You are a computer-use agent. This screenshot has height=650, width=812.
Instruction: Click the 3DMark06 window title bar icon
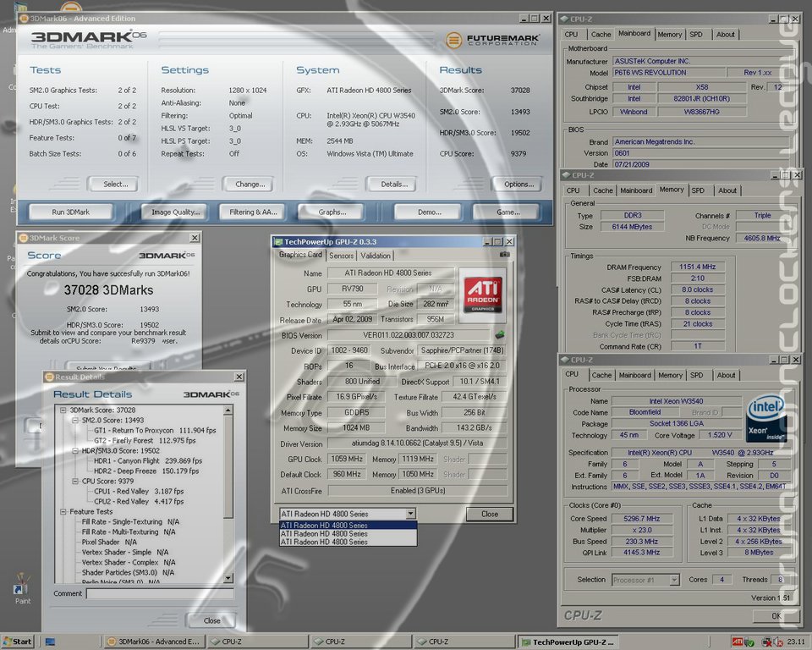24,18
